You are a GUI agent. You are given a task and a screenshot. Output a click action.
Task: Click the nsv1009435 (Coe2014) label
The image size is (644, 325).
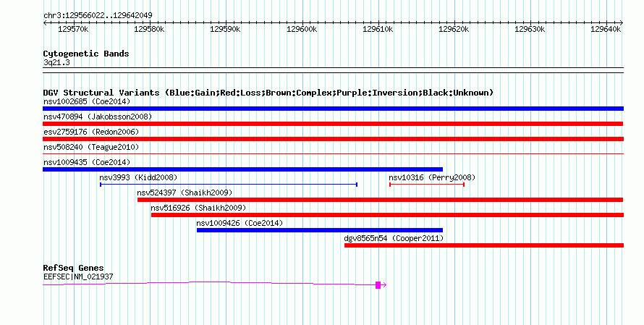(87, 162)
